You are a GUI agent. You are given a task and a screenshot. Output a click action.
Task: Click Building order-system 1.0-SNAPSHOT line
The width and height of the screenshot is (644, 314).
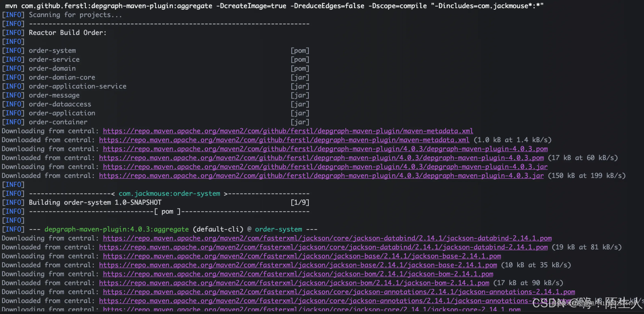pos(95,202)
